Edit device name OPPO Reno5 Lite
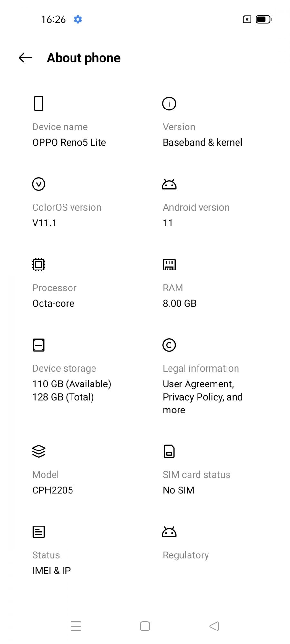290x644 pixels. 69,142
